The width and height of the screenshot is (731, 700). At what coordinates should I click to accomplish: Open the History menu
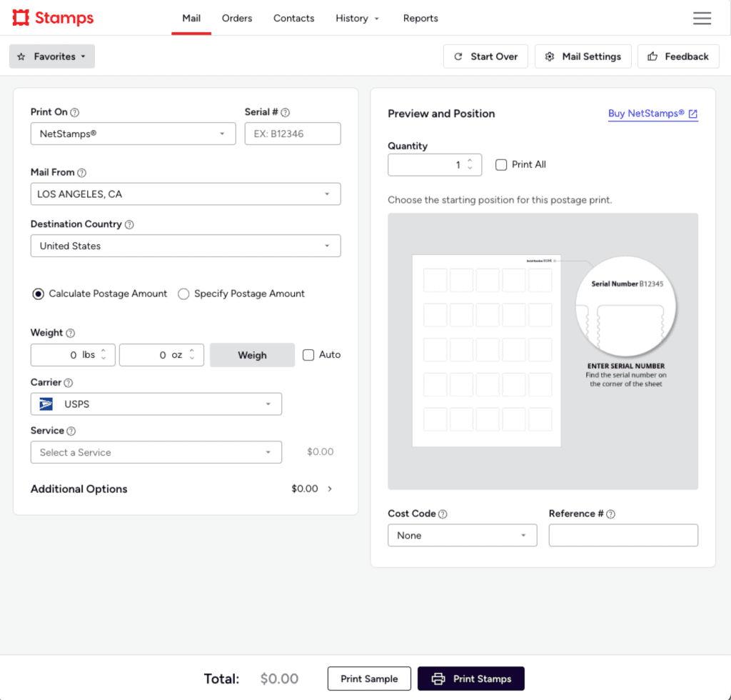click(x=357, y=18)
